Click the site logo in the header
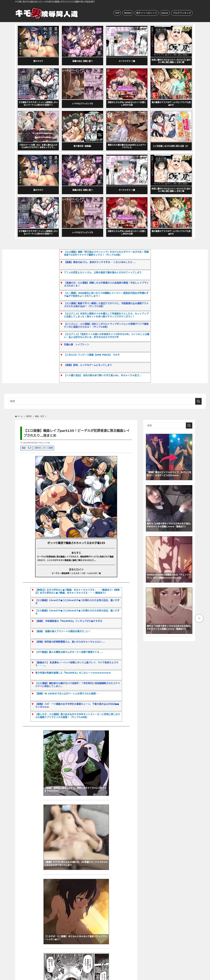210x980 pixels. click(x=46, y=13)
